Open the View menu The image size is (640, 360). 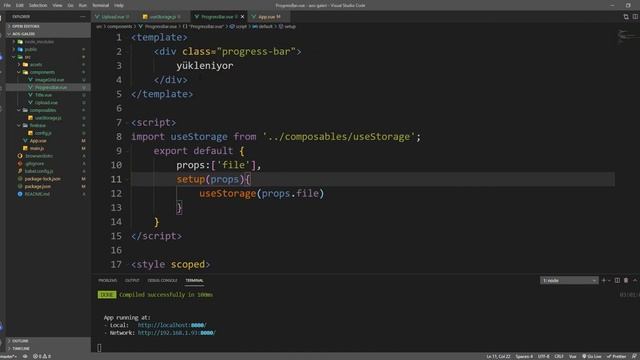[58, 5]
